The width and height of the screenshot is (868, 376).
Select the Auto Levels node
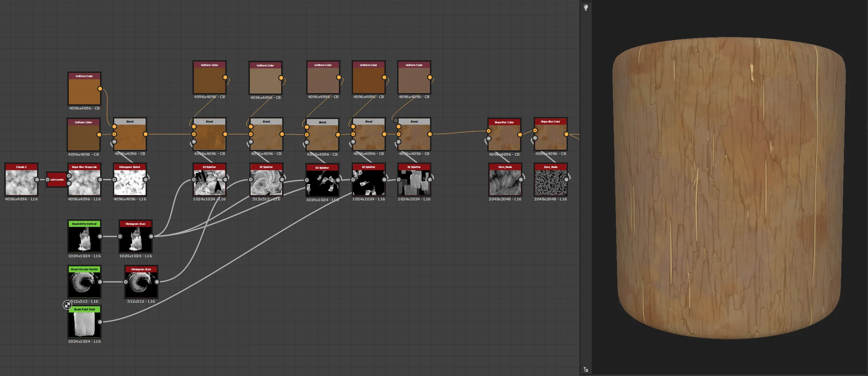(x=57, y=179)
